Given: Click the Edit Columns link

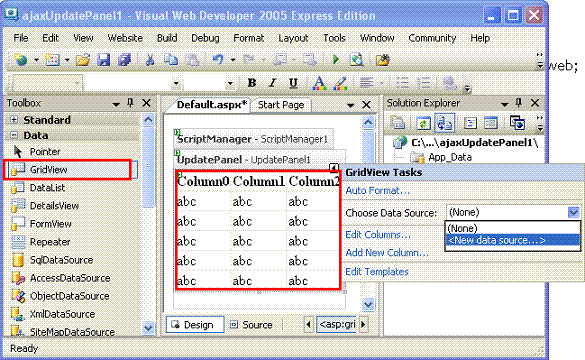Looking at the screenshot, I should 378,235.
